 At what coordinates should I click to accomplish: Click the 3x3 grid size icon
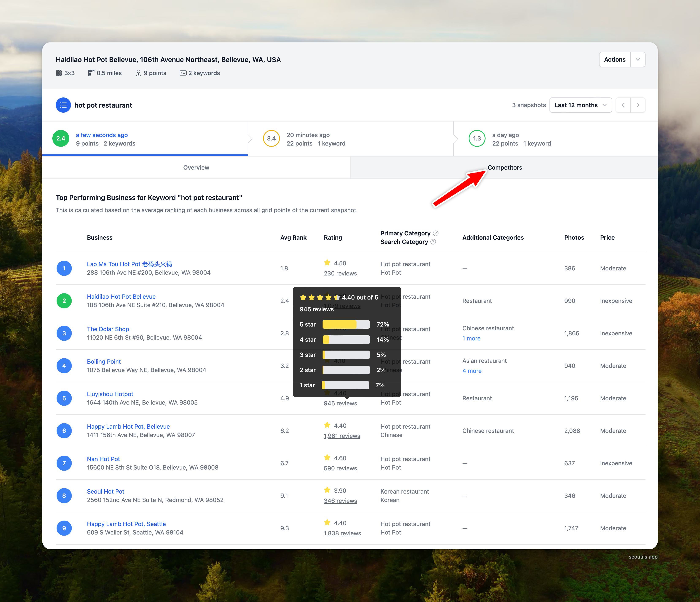tap(59, 73)
